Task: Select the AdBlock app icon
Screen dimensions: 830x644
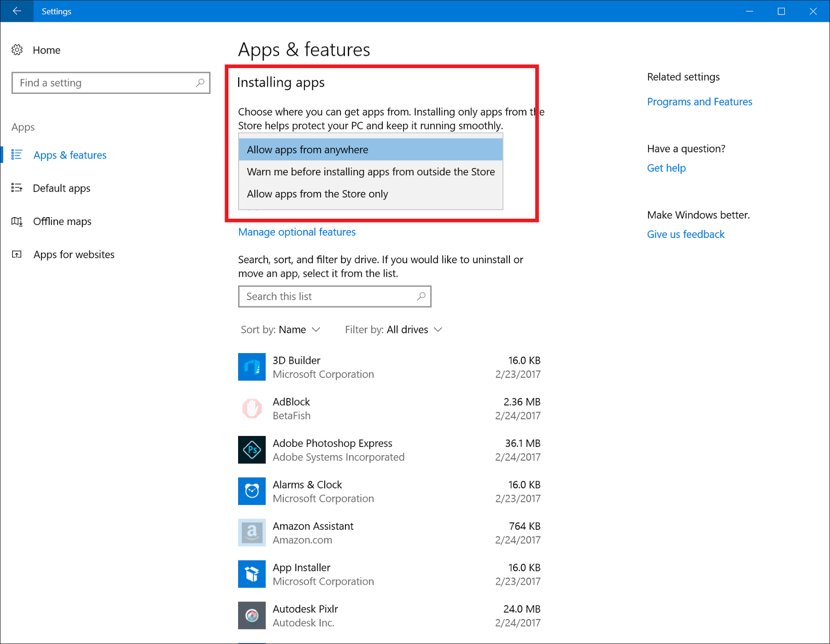Action: (x=252, y=408)
